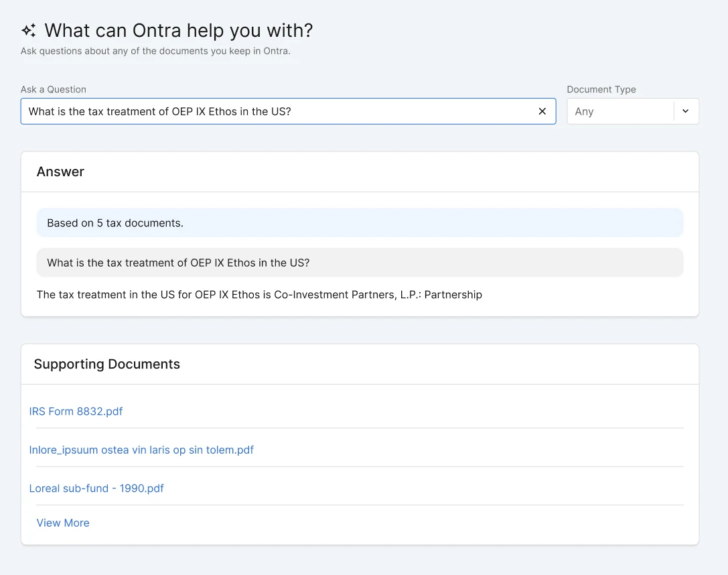Click the 'Document Type' label

[601, 90]
